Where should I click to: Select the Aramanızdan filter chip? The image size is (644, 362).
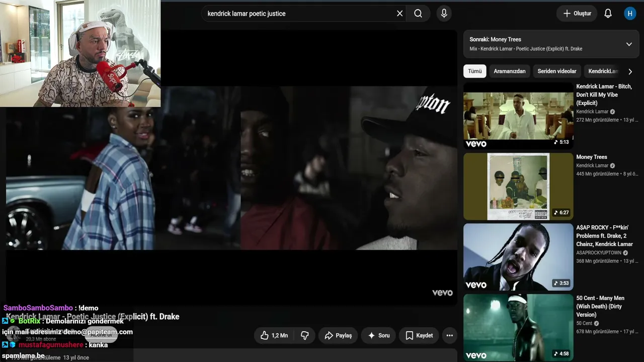[510, 71]
